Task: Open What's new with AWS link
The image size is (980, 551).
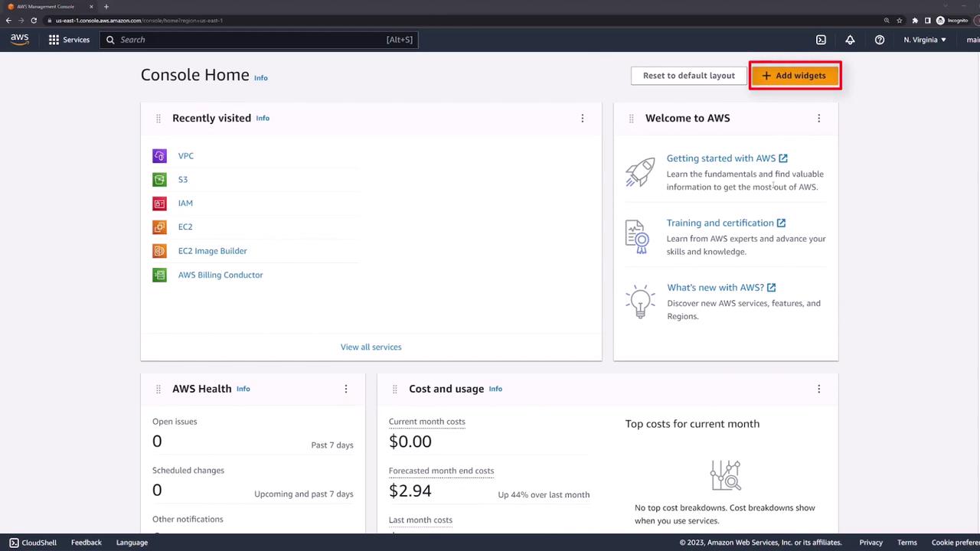Action: pos(721,288)
